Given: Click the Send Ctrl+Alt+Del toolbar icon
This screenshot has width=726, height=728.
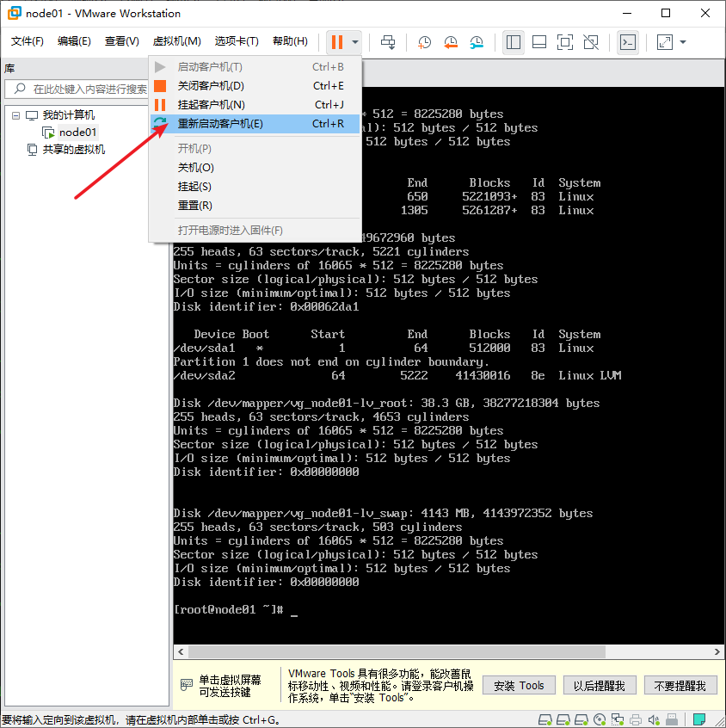Looking at the screenshot, I should point(388,42).
